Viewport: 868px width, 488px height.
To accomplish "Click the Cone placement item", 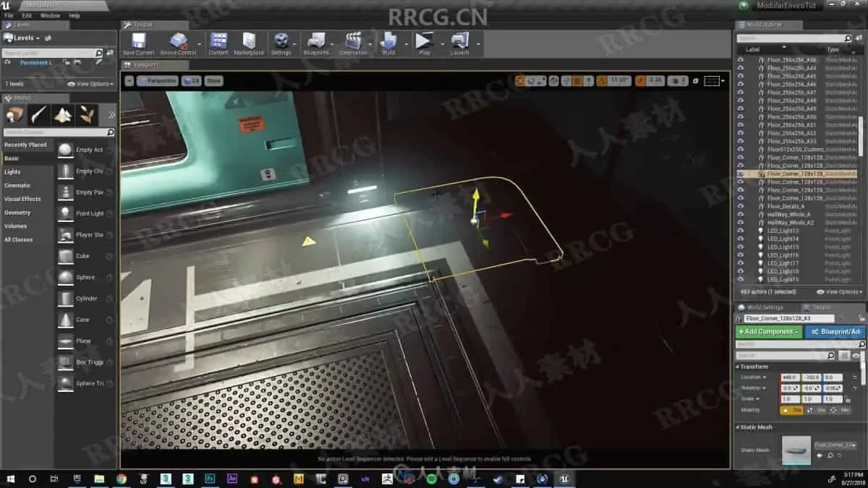I will (85, 320).
